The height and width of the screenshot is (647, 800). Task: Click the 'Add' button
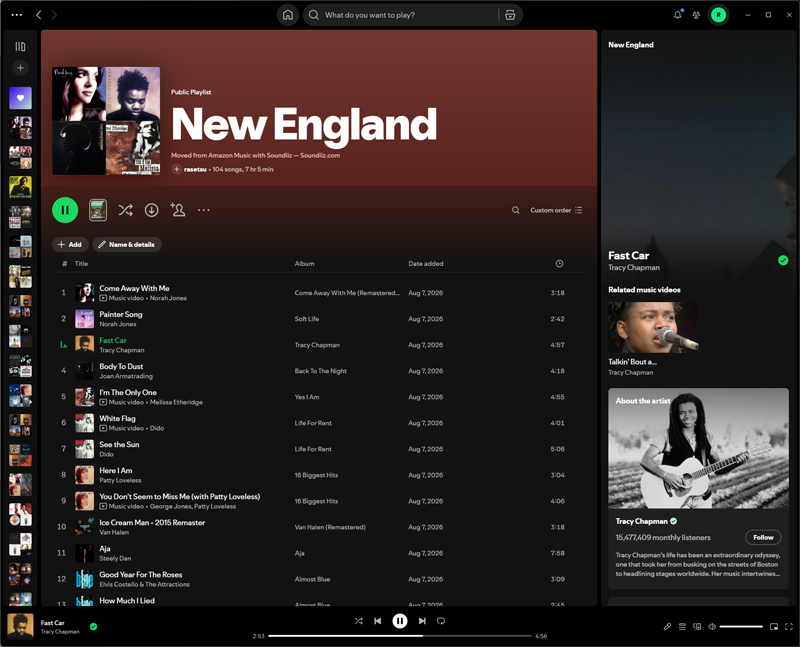click(x=70, y=244)
